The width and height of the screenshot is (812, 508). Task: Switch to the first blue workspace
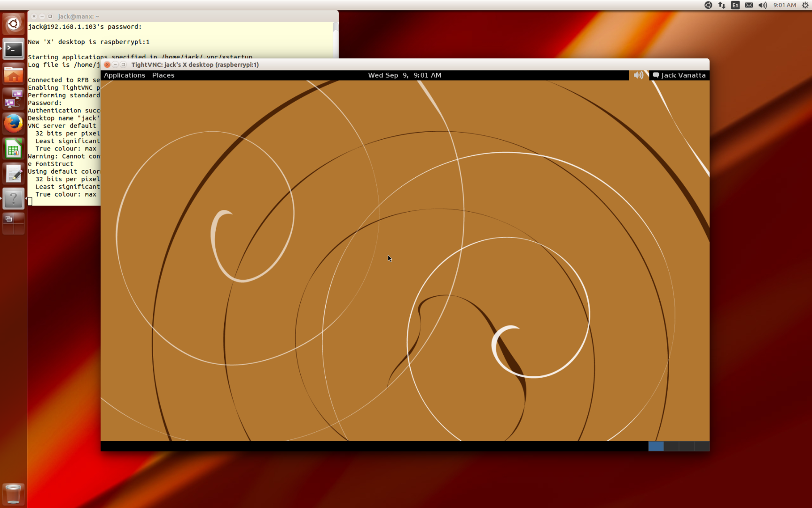coord(656,446)
